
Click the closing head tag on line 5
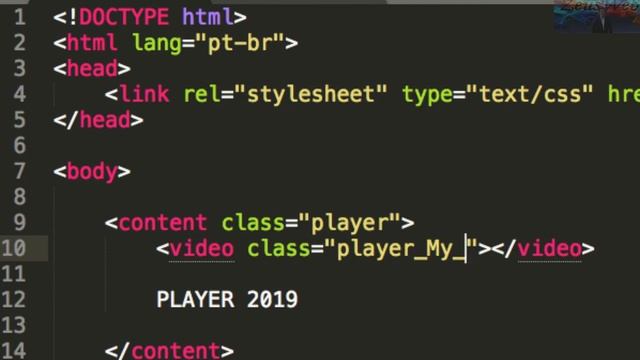pyautogui.click(x=98, y=120)
